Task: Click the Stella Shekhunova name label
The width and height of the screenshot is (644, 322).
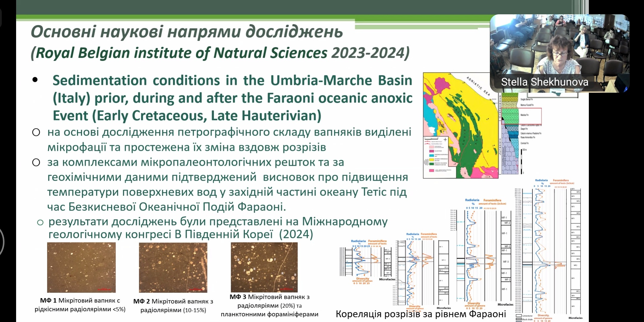Action: [544, 82]
